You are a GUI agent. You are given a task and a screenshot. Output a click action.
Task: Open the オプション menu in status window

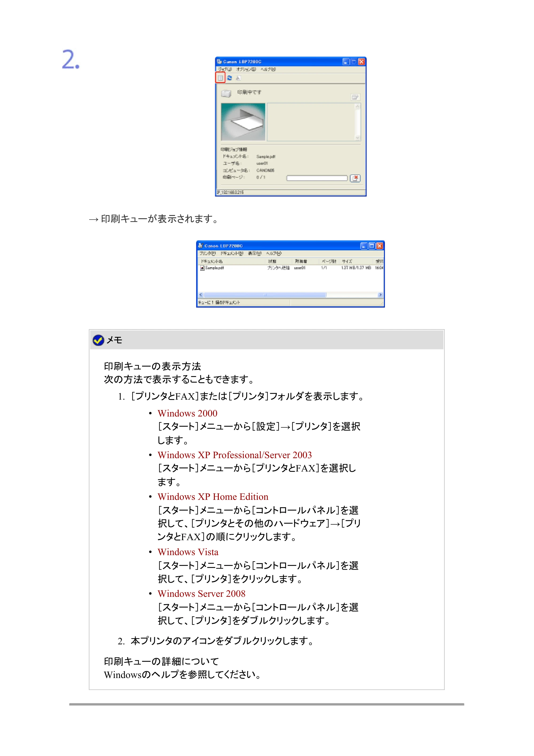tap(246, 69)
